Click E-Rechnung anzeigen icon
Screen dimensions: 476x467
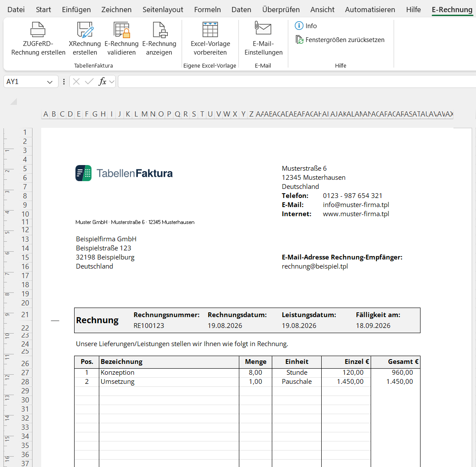point(160,30)
